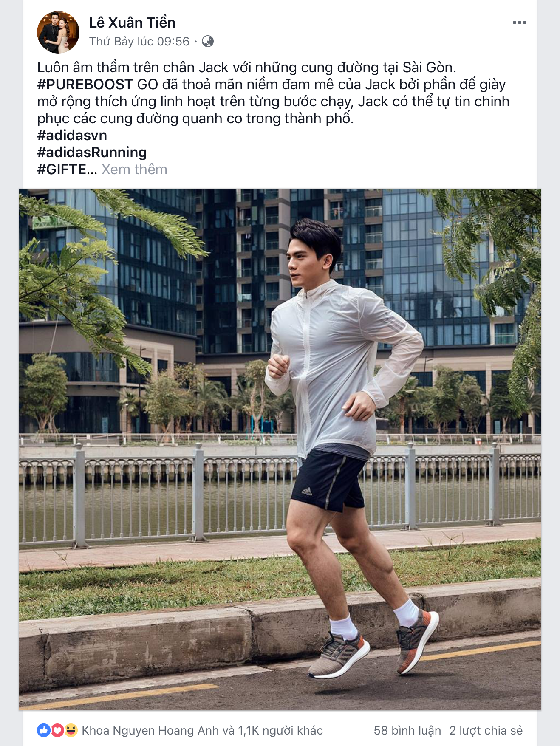Open the #adidasvn hashtag
The image size is (560, 746).
click(x=72, y=136)
